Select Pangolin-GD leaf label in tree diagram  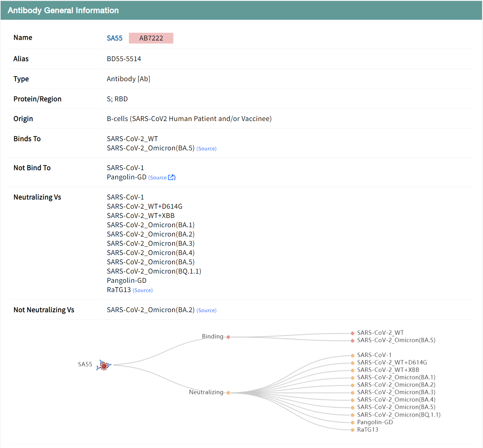click(x=375, y=422)
